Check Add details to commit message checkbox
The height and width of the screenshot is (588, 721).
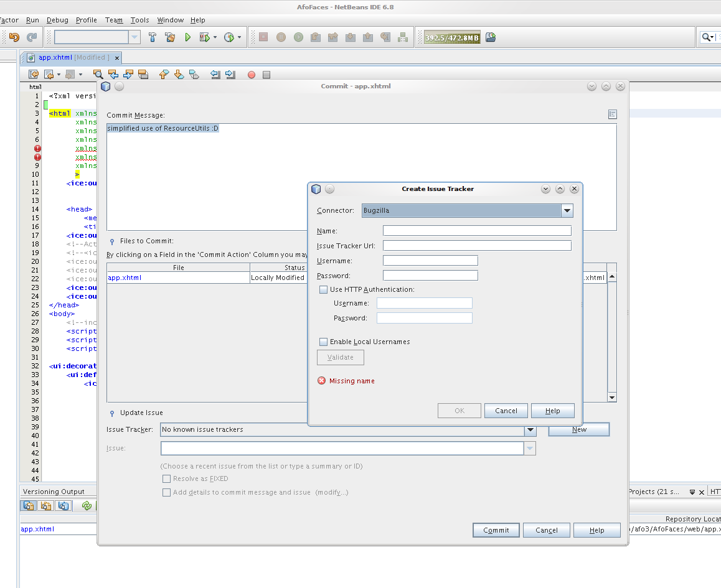[x=166, y=492]
